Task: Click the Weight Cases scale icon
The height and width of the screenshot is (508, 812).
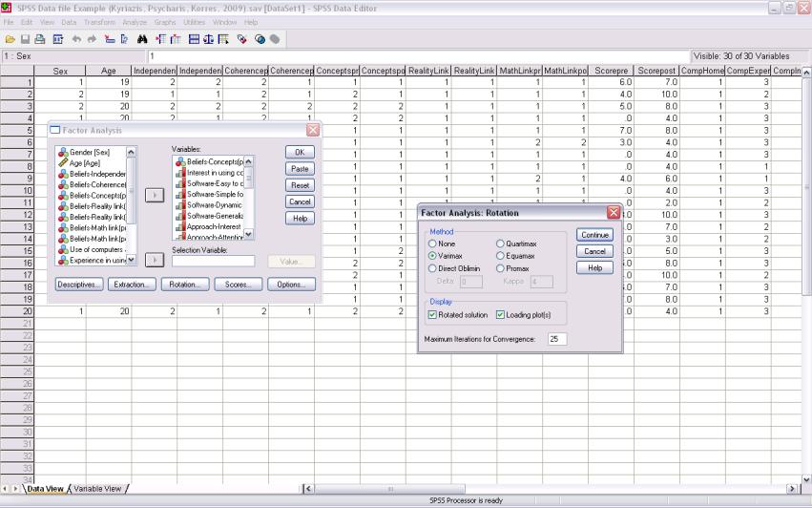Action: click(209, 39)
